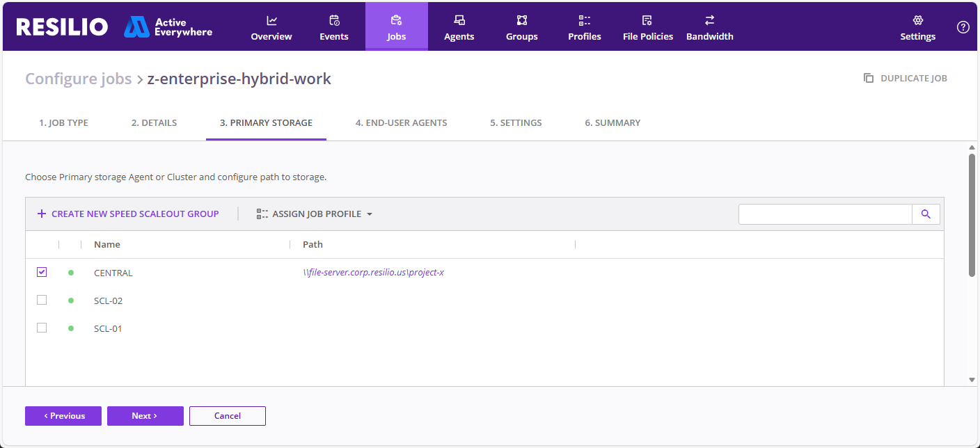Open the Agents section
980x448 pixels.
tap(459, 27)
